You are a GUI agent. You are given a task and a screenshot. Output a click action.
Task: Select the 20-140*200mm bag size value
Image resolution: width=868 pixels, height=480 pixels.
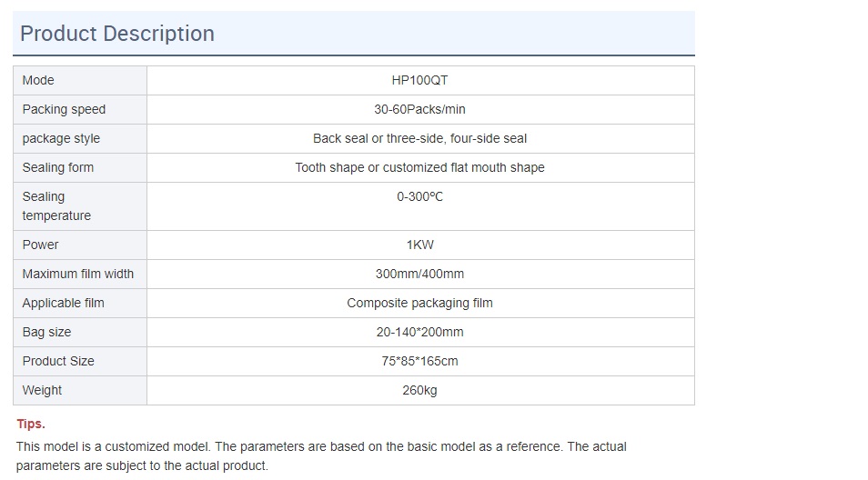[419, 332]
